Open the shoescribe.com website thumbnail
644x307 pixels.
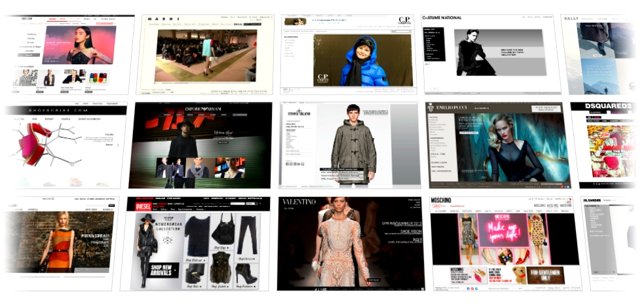coord(66,145)
